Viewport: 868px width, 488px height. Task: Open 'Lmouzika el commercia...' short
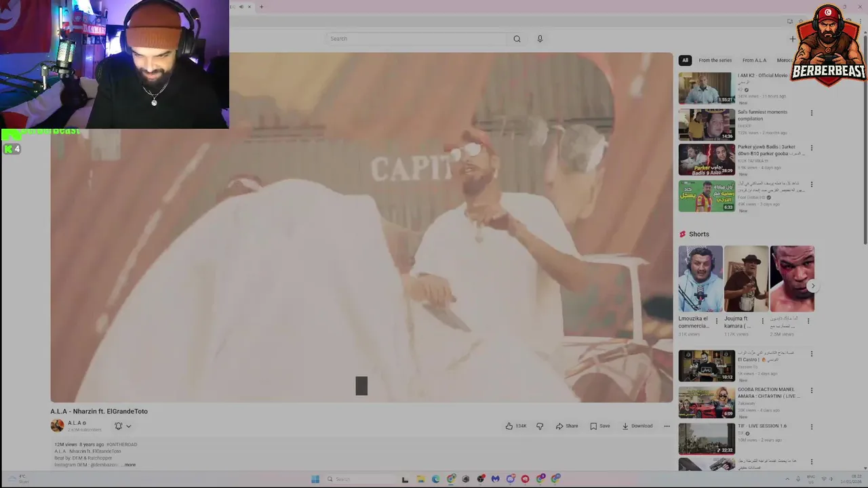tap(701, 279)
